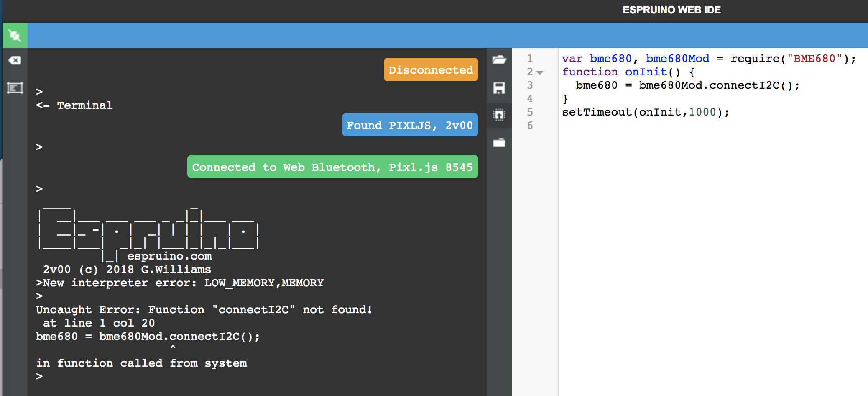Place cursor on require("BME680") code line
Screen dimensions: 868x396
[x=709, y=59]
